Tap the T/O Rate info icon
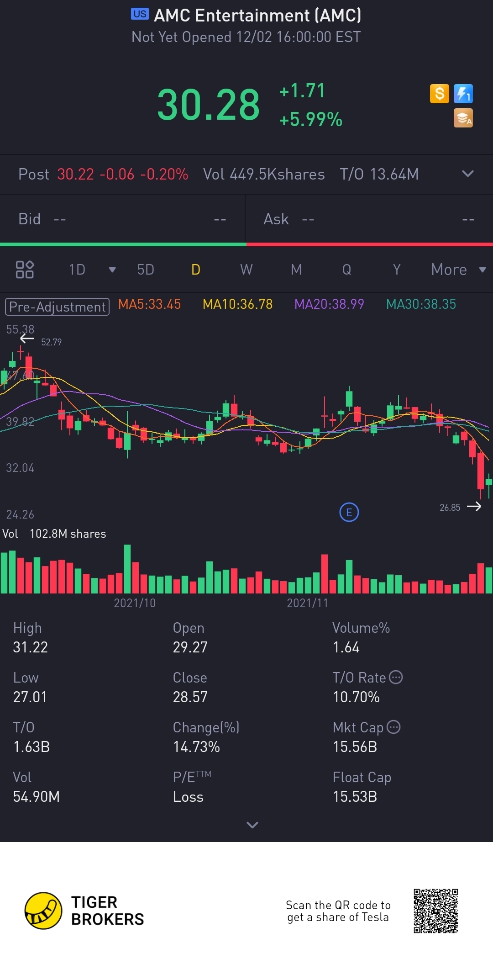493x980 pixels. (396, 677)
